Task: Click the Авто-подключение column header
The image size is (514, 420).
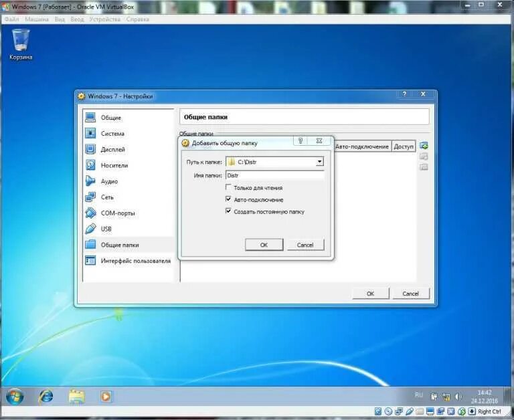Action: 362,146
